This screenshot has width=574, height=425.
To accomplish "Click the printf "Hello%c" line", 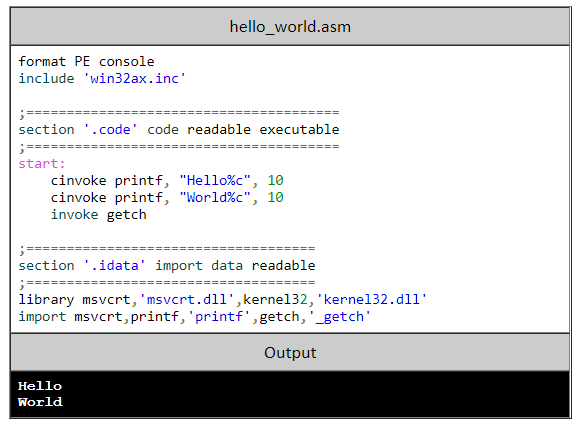I will click(x=167, y=180).
